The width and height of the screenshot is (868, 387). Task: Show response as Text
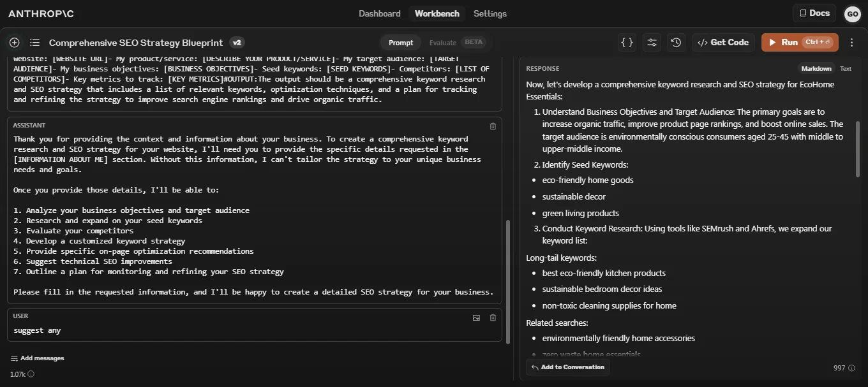pyautogui.click(x=846, y=68)
